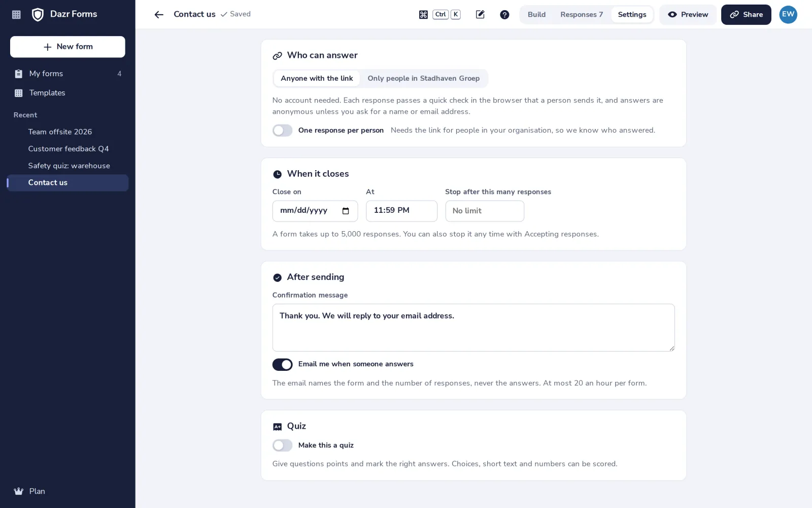This screenshot has height=508, width=812.
Task: Click the Saved status text
Action: [x=240, y=14]
